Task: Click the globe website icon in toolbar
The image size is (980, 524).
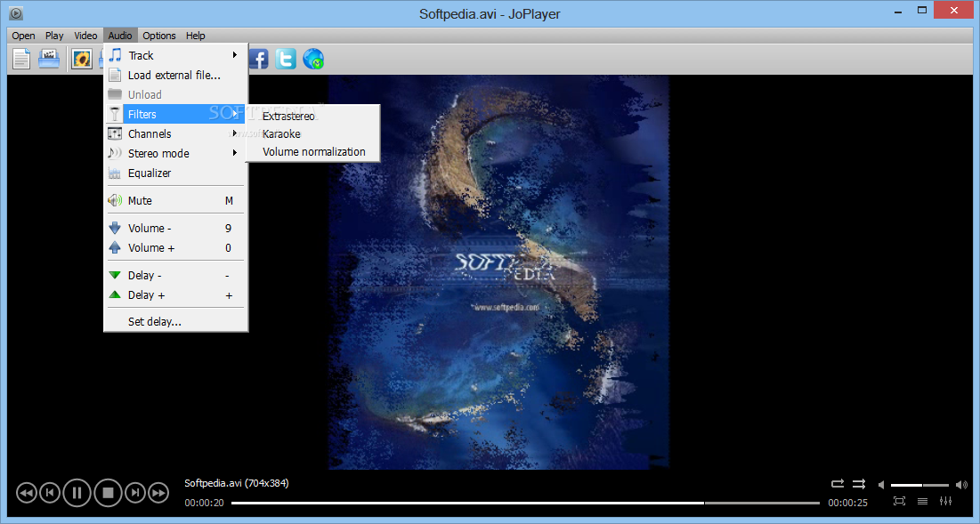Action: point(313,59)
